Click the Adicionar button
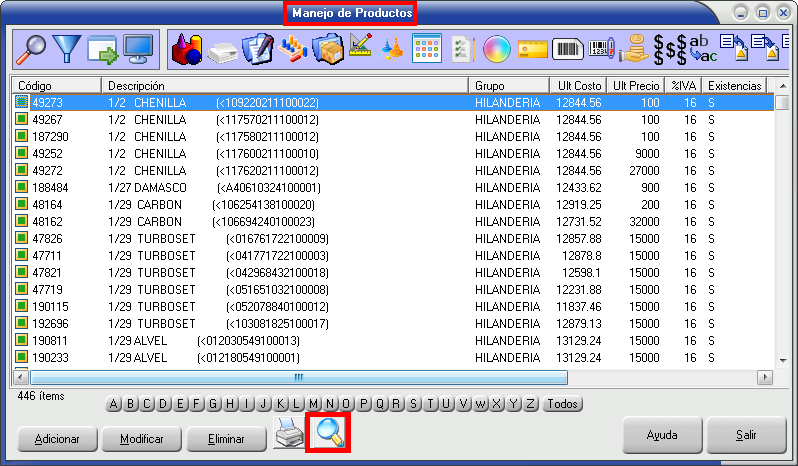 coord(56,439)
